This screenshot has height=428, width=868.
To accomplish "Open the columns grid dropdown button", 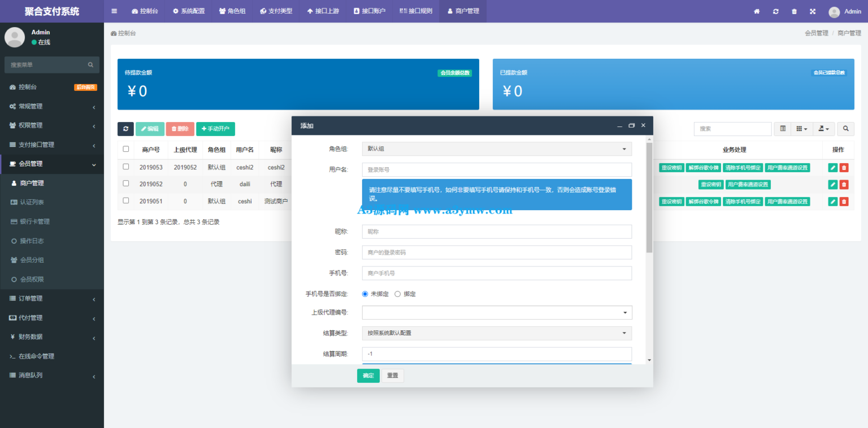I will coord(802,129).
